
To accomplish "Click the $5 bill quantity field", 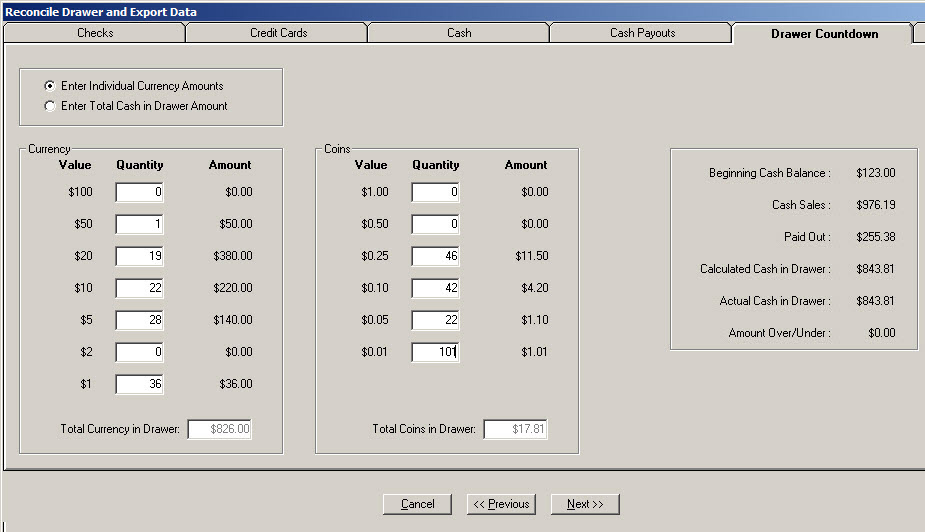I will coord(139,320).
